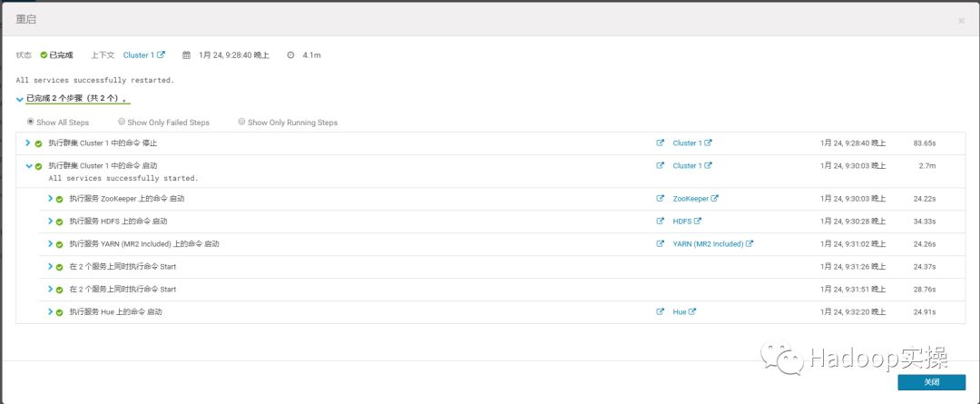Close the 重启 dialog with X
The image size is (980, 404).
click(x=961, y=21)
